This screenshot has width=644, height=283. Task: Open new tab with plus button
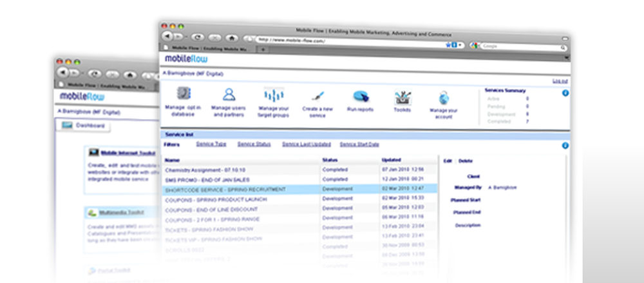[263, 50]
